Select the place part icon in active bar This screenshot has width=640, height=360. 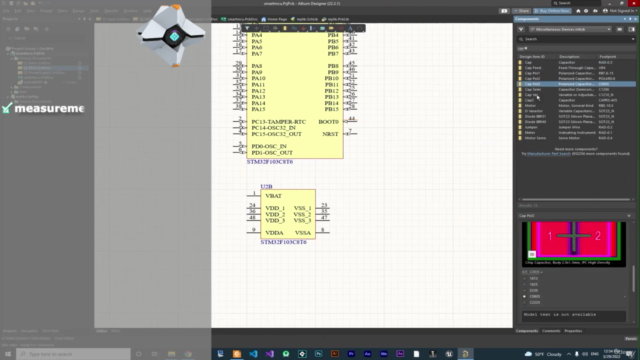(x=285, y=28)
